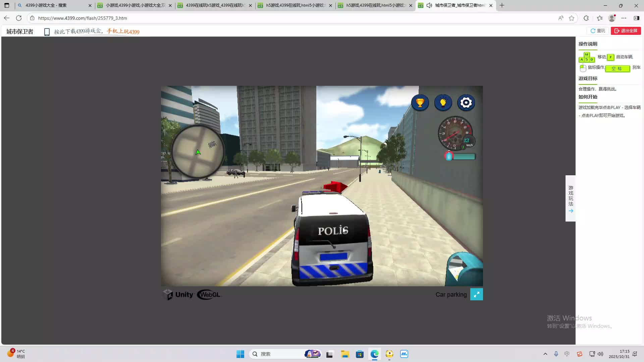644x362 pixels.
Task: Switch to 4399在线玩h5游戏 tab
Action: click(215, 5)
